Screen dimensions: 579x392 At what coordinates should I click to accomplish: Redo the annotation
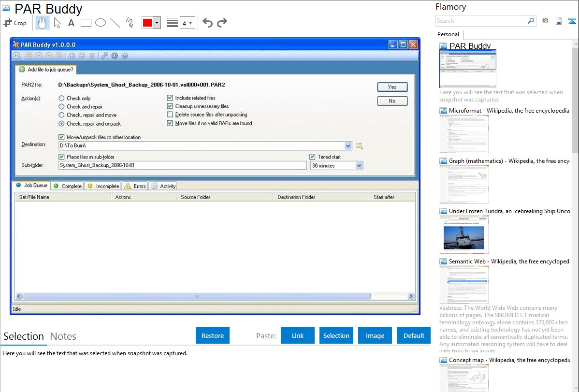222,23
